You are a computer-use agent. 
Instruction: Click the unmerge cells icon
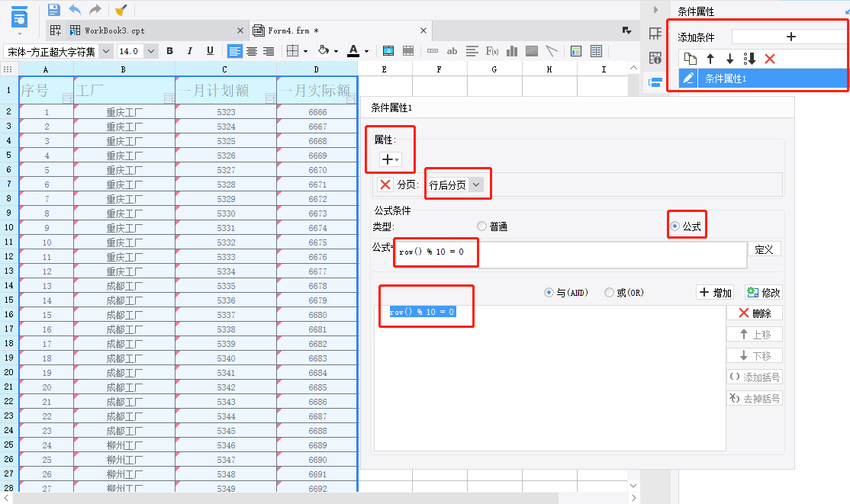pos(408,51)
